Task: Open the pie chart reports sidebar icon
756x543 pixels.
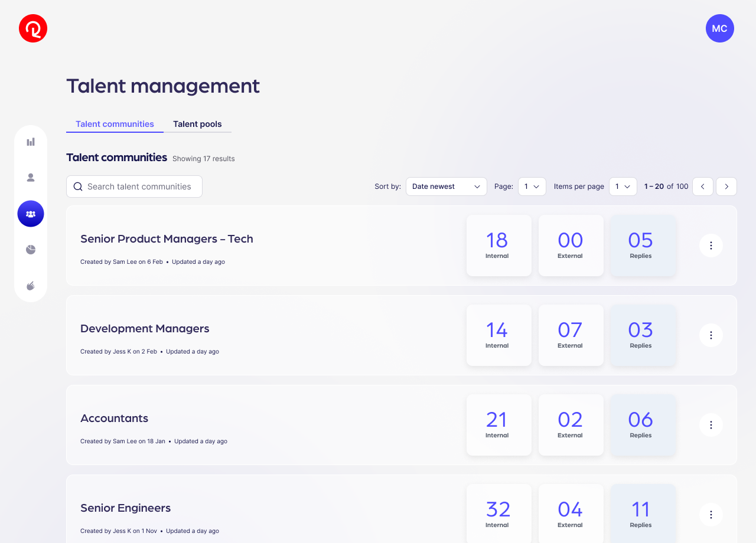Action: pyautogui.click(x=31, y=250)
